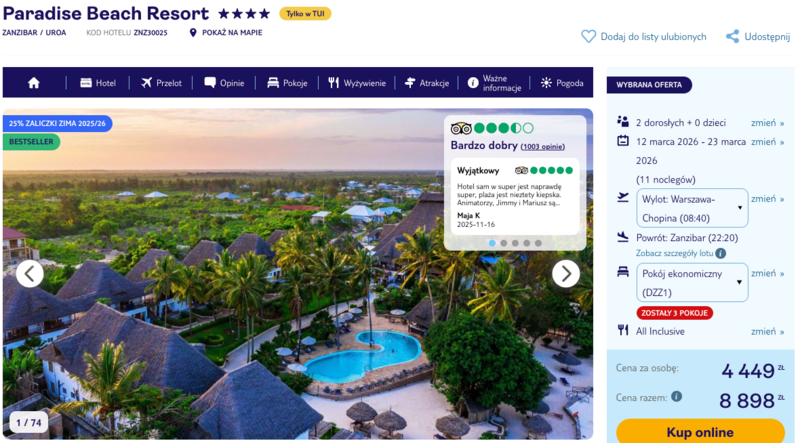The height and width of the screenshot is (443, 800).
Task: Select first review carousel dot
Action: [x=490, y=243]
